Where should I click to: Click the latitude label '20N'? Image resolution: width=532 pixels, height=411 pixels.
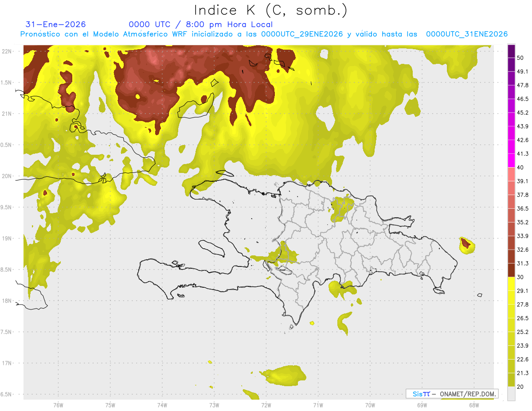[7, 176]
